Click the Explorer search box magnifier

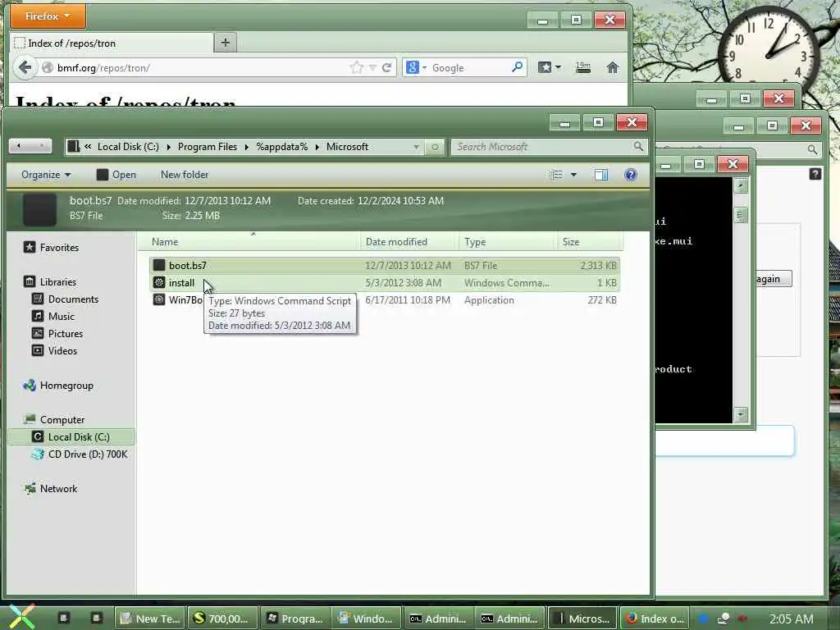point(638,146)
